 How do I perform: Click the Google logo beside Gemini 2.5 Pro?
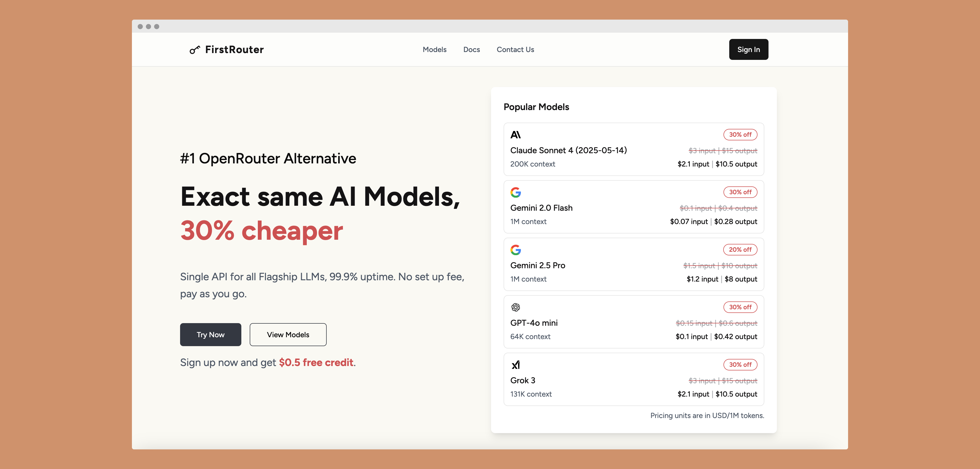[515, 250]
